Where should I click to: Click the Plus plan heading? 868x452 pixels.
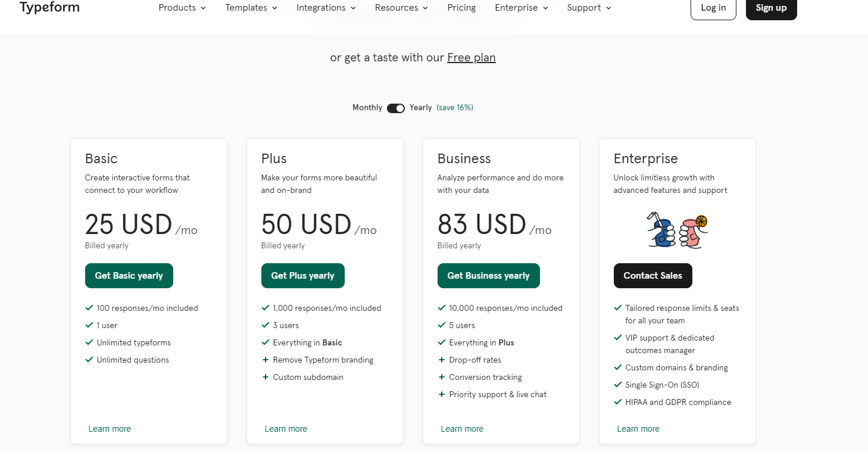[x=274, y=158]
